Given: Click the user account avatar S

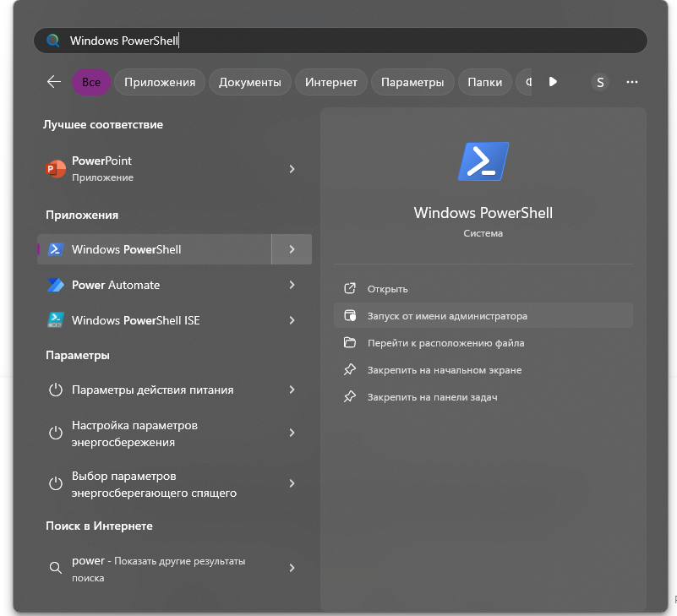Looking at the screenshot, I should point(600,82).
